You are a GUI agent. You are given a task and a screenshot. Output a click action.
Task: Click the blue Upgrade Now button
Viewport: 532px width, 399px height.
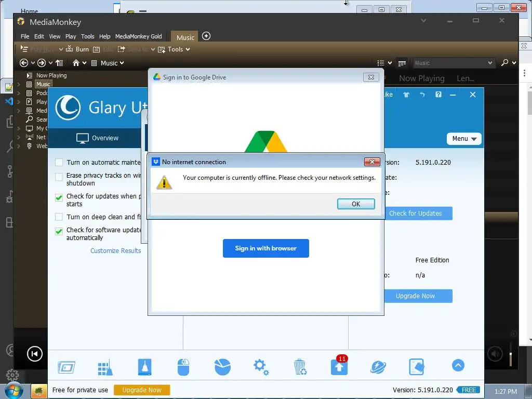(415, 296)
